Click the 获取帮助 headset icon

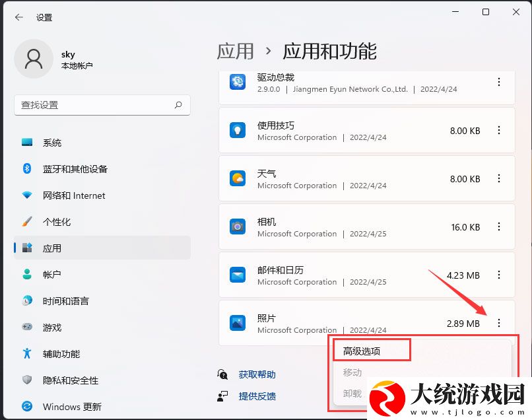click(222, 374)
